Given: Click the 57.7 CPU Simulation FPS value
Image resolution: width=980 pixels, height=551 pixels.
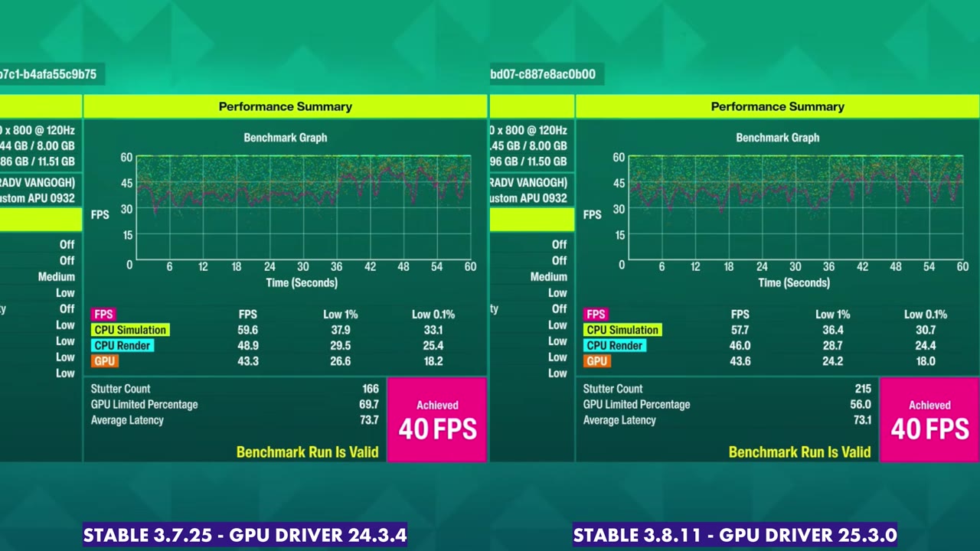Looking at the screenshot, I should [x=740, y=330].
